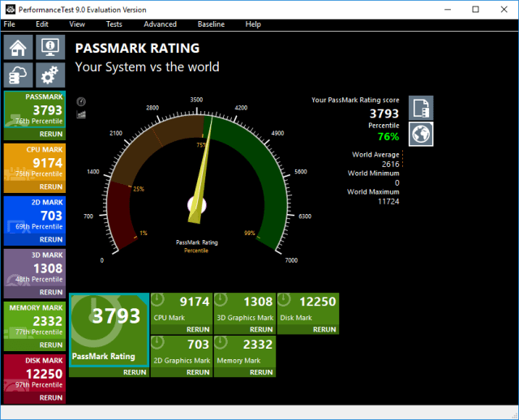Open the settings gears icon
This screenshot has height=420, width=519.
click(x=50, y=75)
